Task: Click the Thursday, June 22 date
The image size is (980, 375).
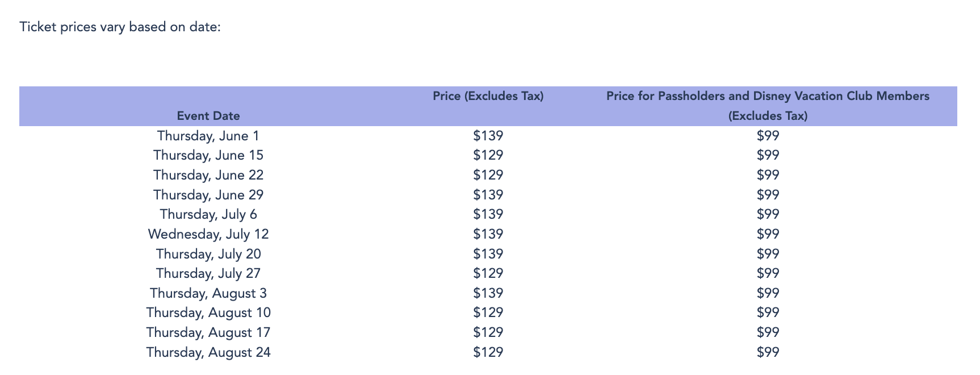Action: coord(208,175)
